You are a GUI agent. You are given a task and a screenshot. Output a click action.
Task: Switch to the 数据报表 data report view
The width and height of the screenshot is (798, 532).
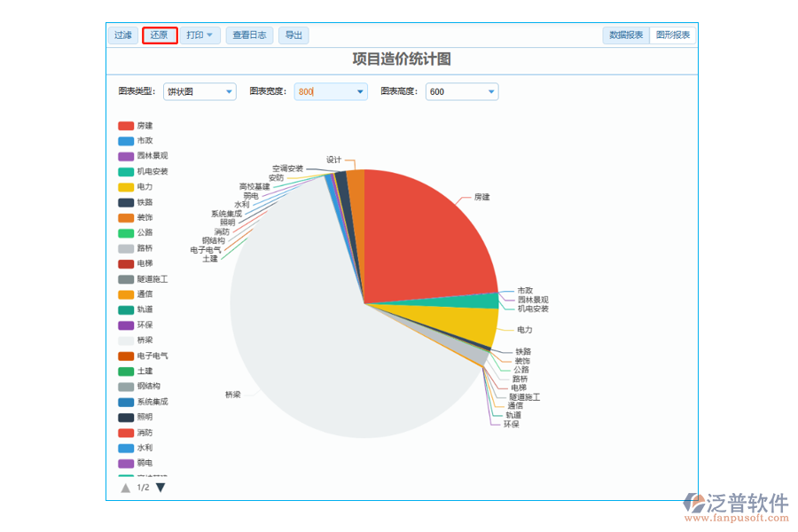[626, 35]
